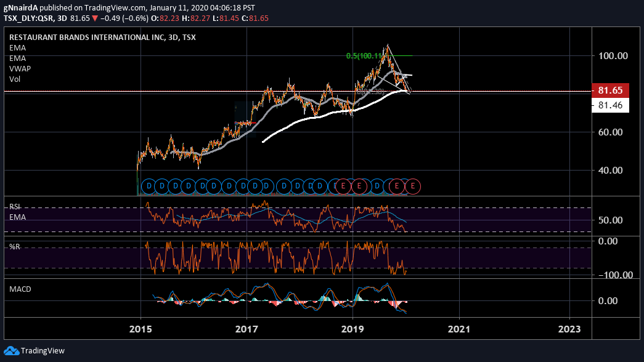This screenshot has height=362, width=644.
Task: Click the 100.00 price axis label
Action: click(x=613, y=56)
